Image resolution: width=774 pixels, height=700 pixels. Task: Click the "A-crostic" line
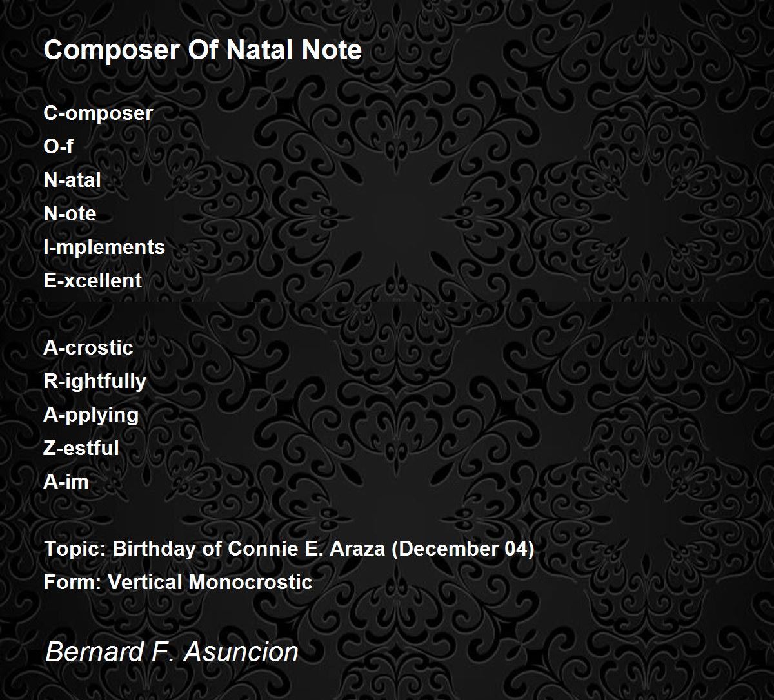88,347
